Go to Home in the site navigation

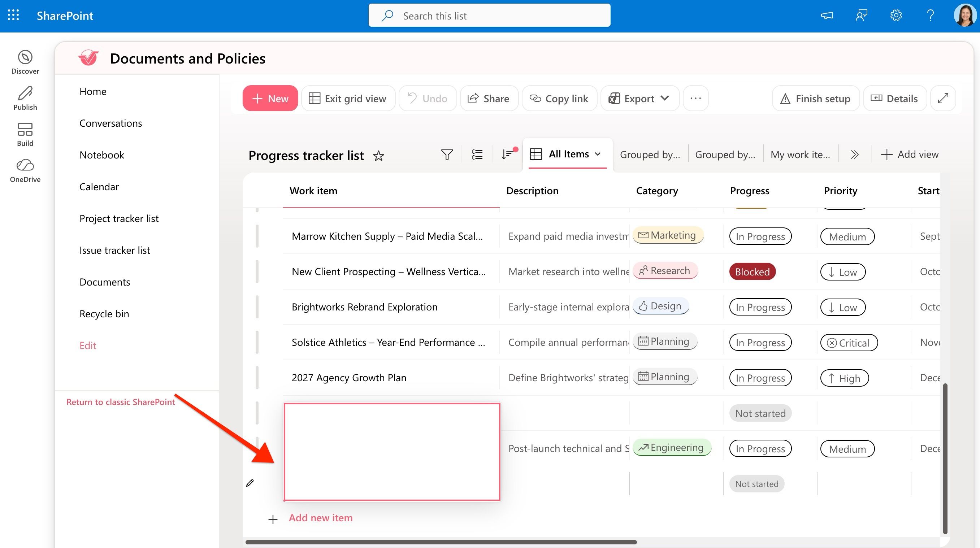(x=93, y=91)
